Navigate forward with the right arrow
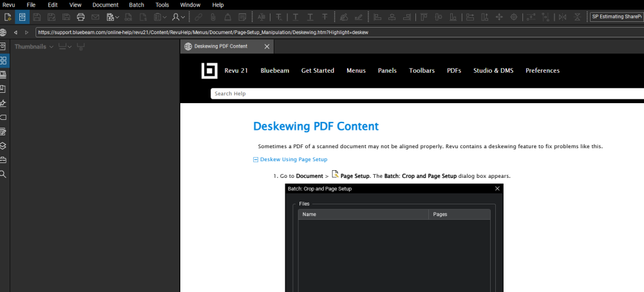The width and height of the screenshot is (644, 292). click(x=26, y=32)
